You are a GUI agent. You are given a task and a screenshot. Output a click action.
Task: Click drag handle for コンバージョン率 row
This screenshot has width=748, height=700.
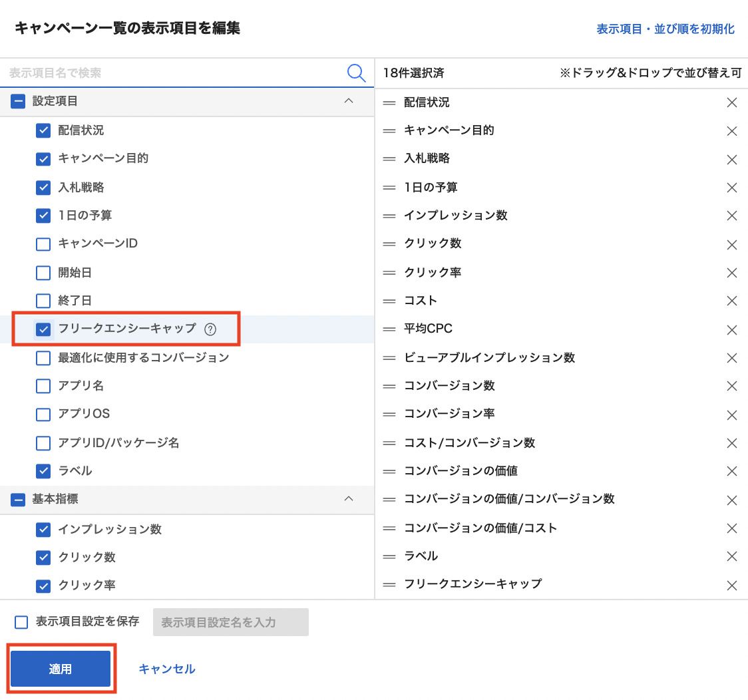coord(389,415)
